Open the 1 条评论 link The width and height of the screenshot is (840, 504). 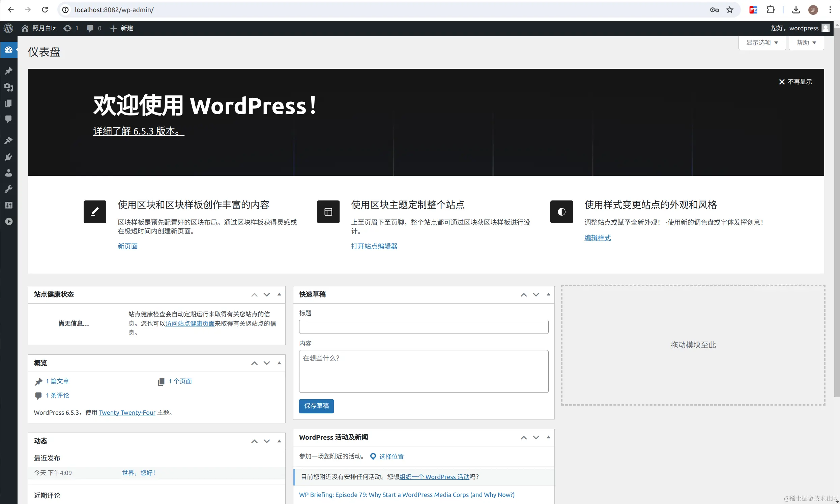coord(57,395)
